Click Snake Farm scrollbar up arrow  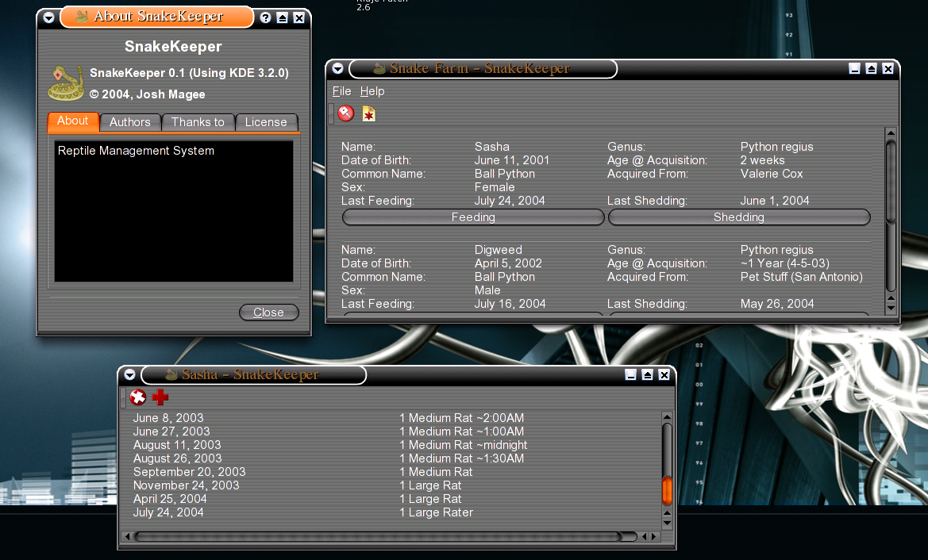891,132
